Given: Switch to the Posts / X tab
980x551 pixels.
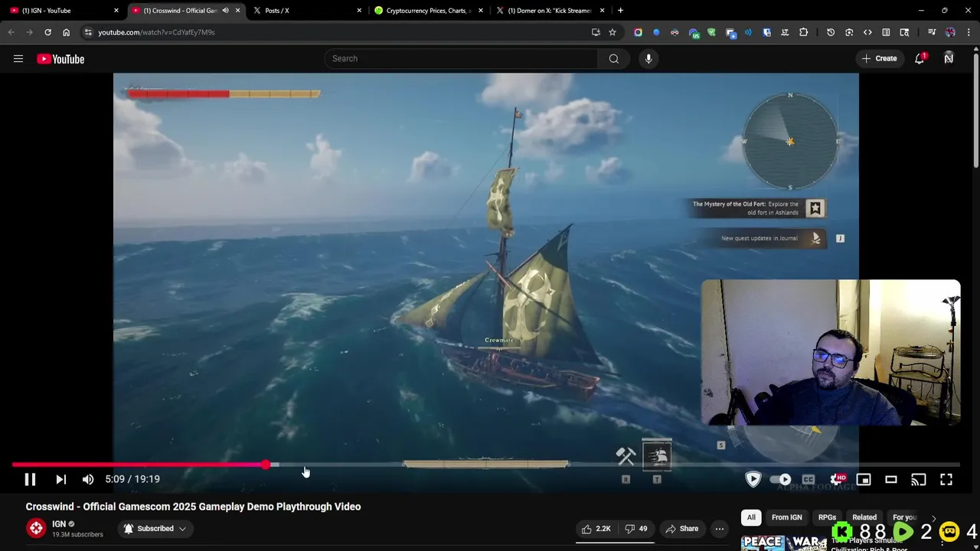Looking at the screenshot, I should [306, 11].
